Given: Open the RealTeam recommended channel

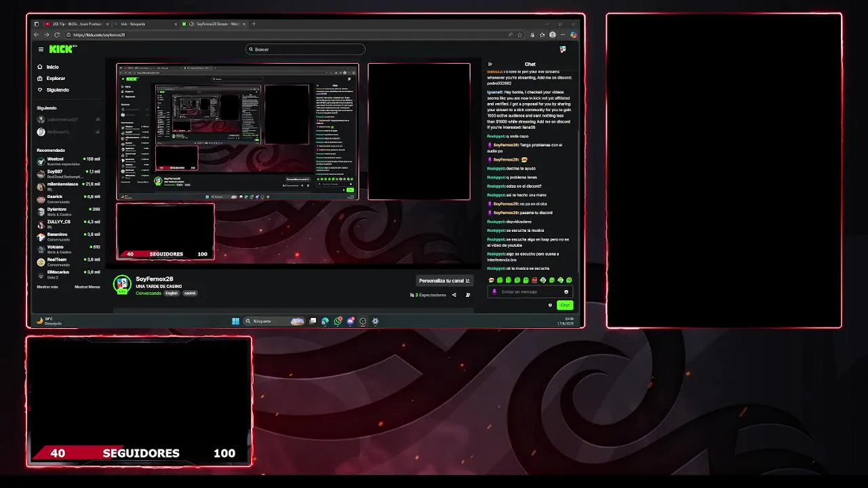Looking at the screenshot, I should tap(68, 261).
